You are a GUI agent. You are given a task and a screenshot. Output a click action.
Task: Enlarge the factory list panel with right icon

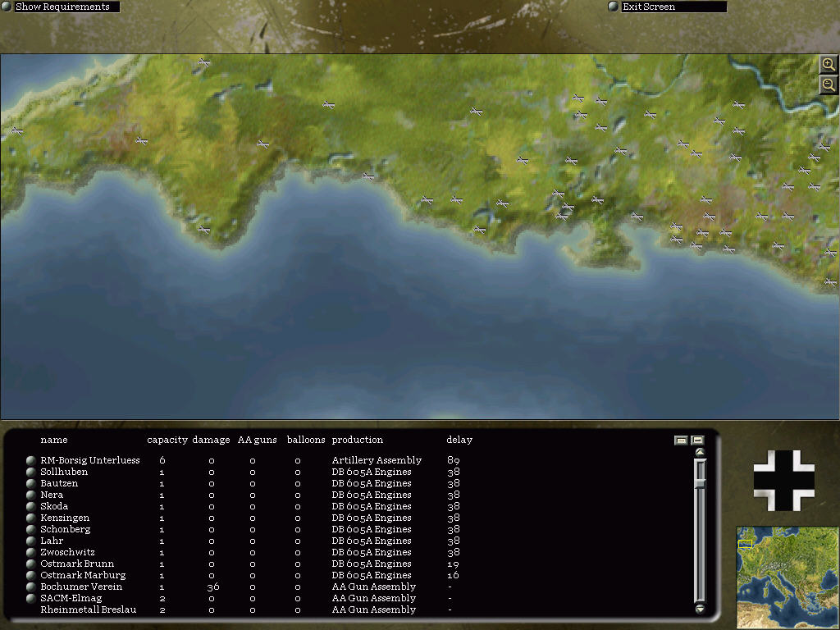pos(697,441)
